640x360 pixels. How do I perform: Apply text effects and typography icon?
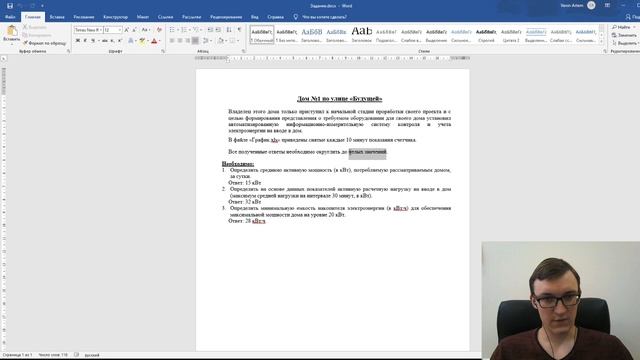pyautogui.click(x=131, y=40)
